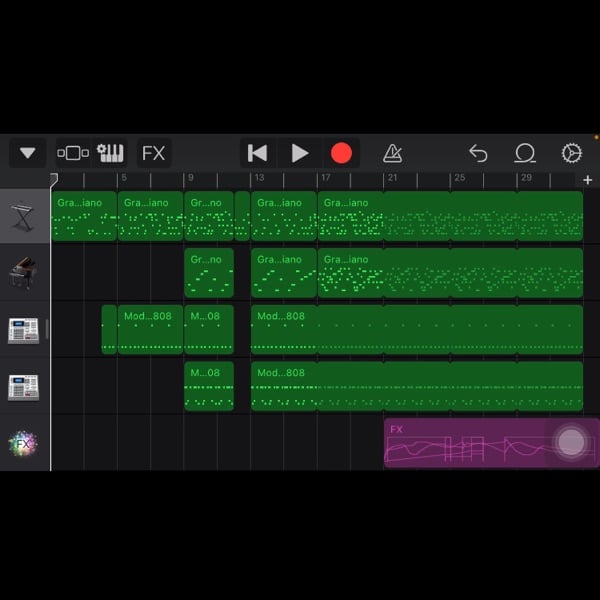Switch to tracks view button
Screen dimensions: 600x600
[73, 153]
